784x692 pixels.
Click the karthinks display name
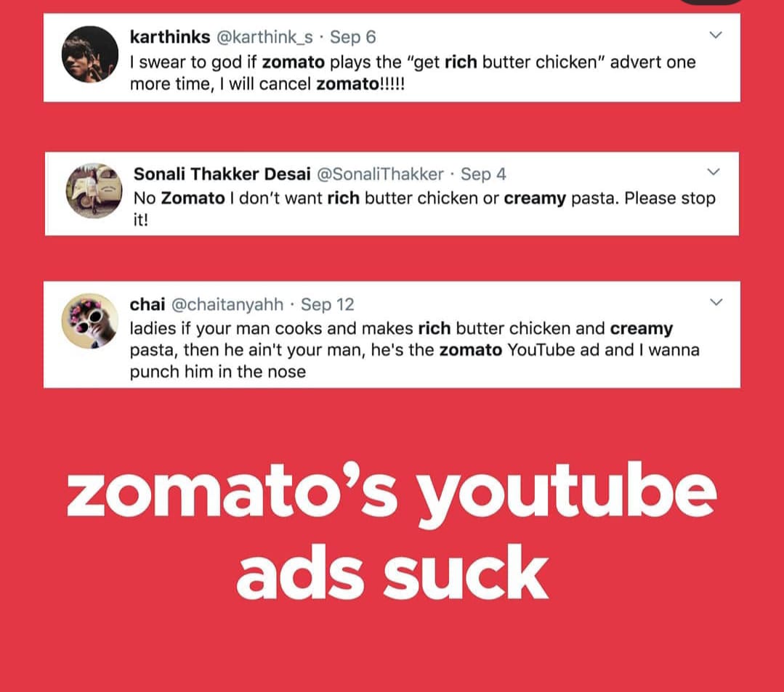point(170,37)
